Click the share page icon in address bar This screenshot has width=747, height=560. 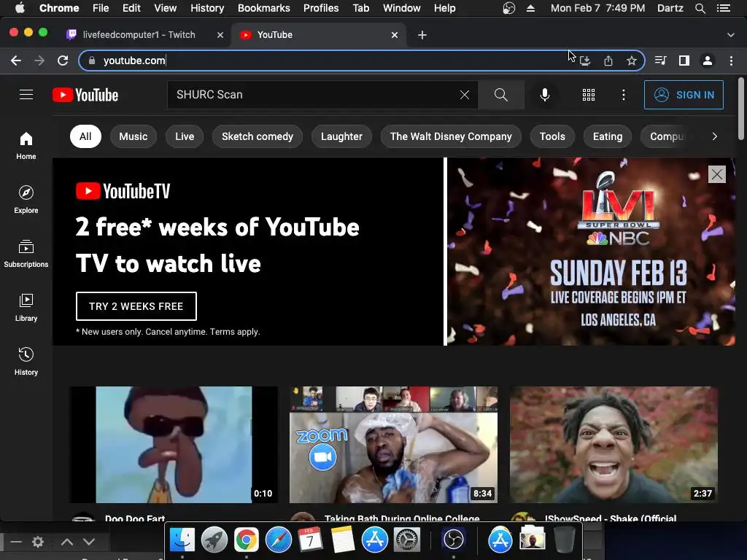tap(608, 61)
